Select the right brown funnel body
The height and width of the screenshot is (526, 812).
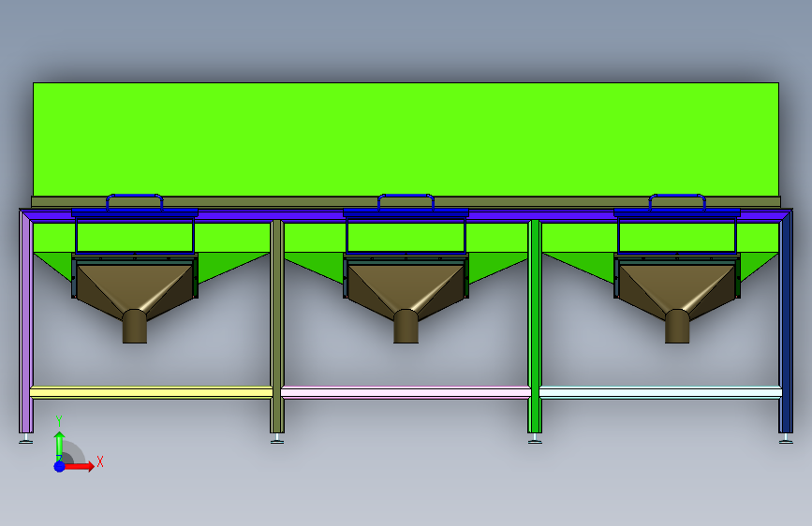(x=677, y=285)
